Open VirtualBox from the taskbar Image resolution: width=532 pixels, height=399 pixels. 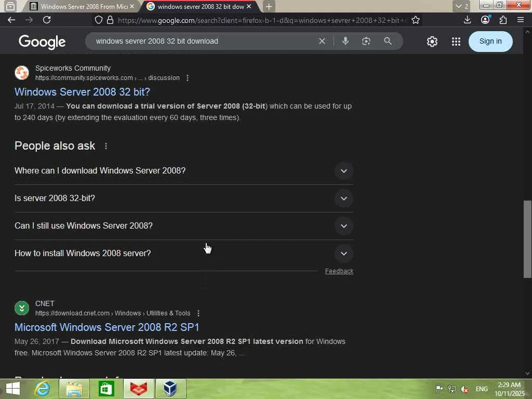coord(170,389)
